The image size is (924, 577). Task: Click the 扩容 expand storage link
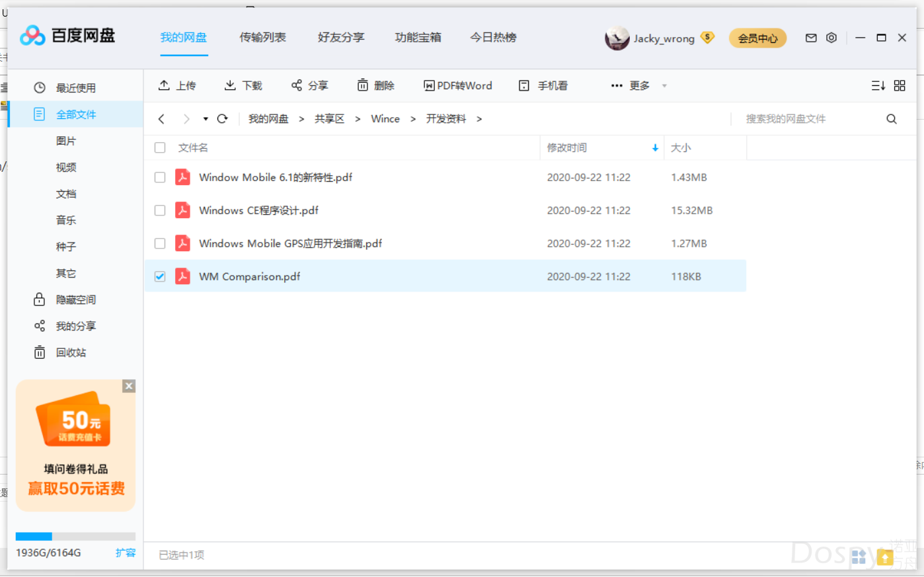pos(126,553)
